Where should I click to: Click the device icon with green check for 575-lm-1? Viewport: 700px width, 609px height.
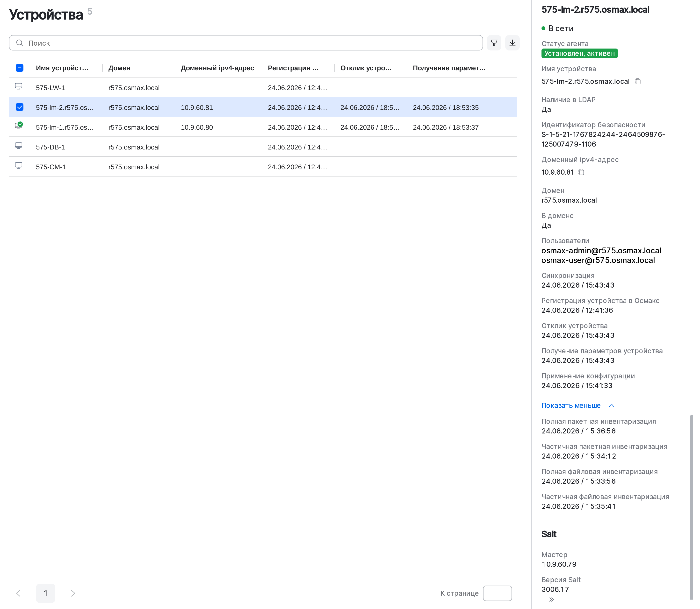19,126
